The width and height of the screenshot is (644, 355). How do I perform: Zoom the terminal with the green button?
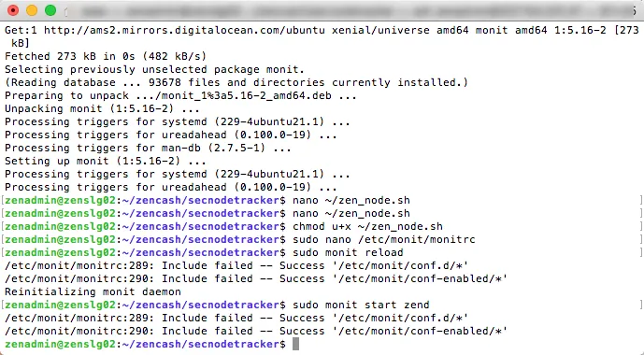(50, 10)
